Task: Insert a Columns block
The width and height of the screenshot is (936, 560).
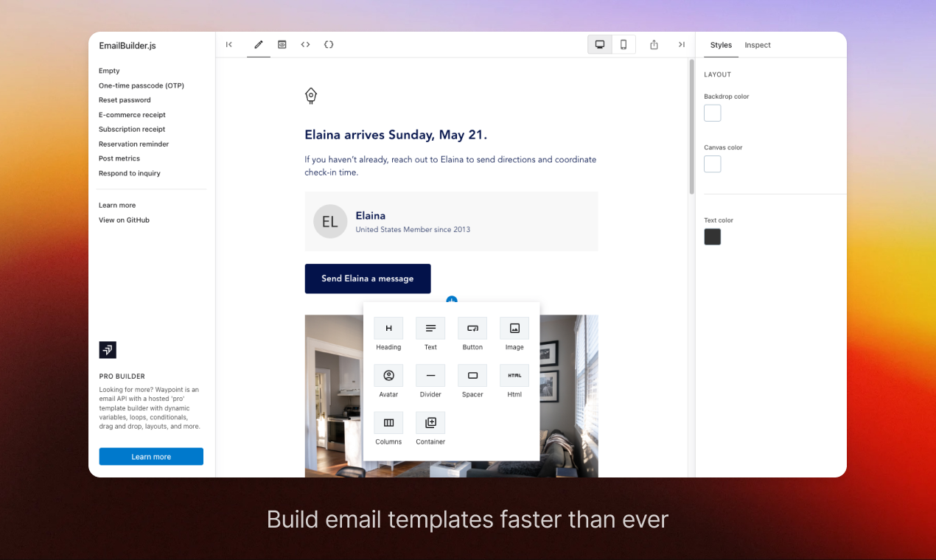Action: click(388, 423)
